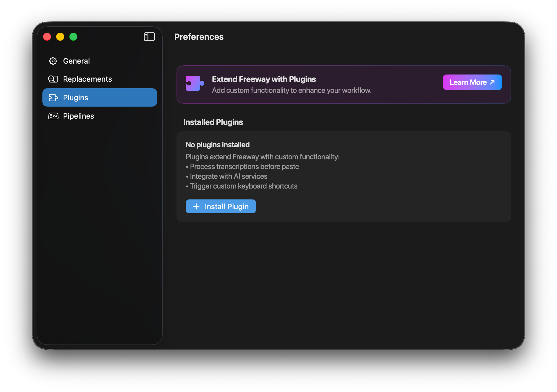This screenshot has height=392, width=557.
Task: Select the Pipelines sidebar entry
Action: pyautogui.click(x=78, y=116)
